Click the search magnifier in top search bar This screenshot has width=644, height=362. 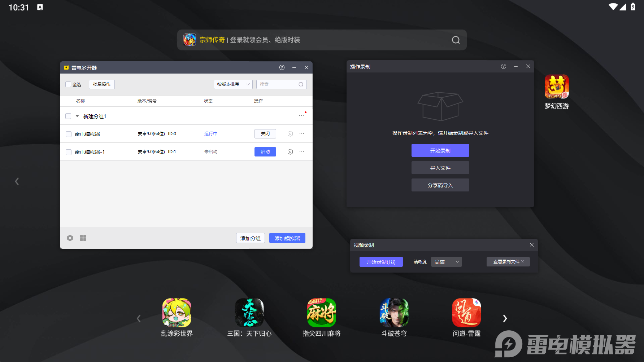pyautogui.click(x=456, y=40)
